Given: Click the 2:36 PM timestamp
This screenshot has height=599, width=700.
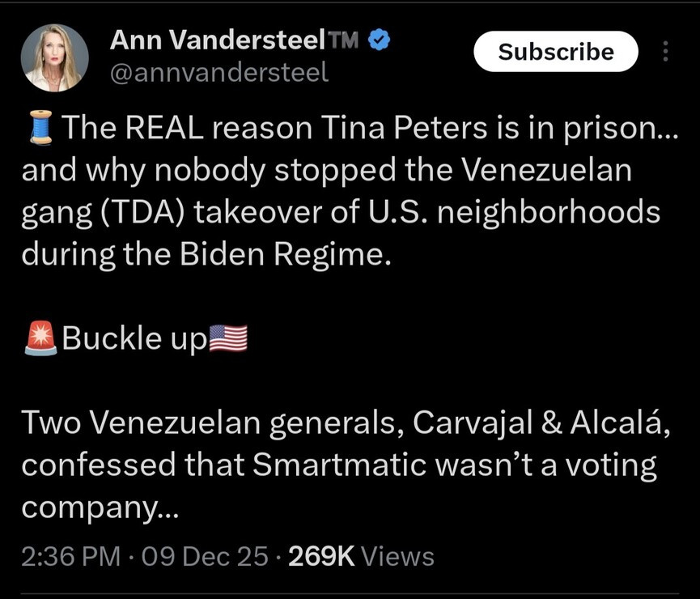Looking at the screenshot, I should click(68, 557).
